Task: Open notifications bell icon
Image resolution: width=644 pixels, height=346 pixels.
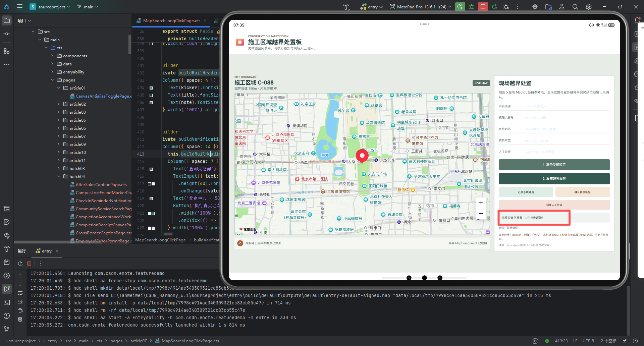Action: pos(637,20)
